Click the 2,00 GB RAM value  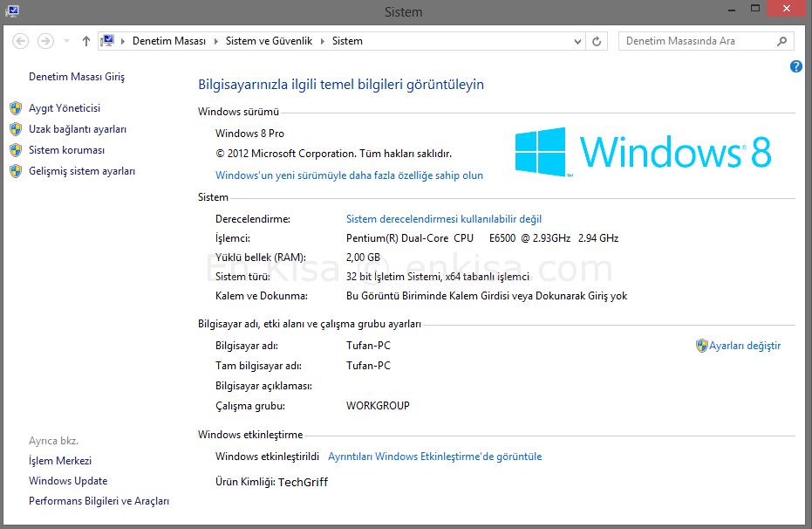[363, 258]
